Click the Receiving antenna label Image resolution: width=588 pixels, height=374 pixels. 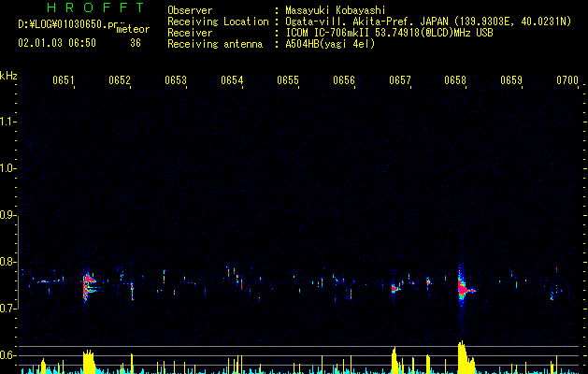point(215,44)
